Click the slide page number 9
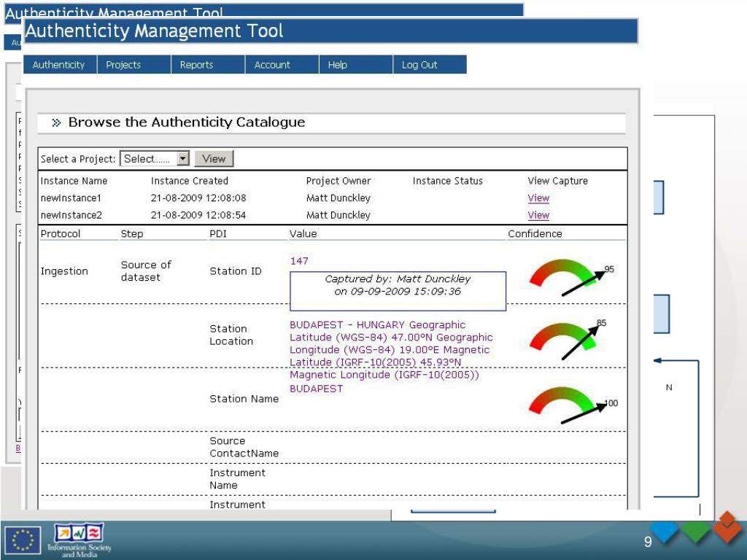 [x=648, y=542]
